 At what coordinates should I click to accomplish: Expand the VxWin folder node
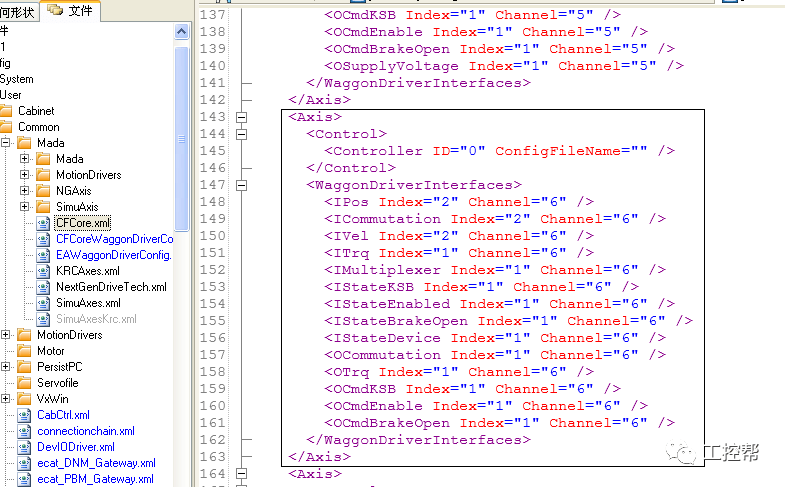coord(7,399)
